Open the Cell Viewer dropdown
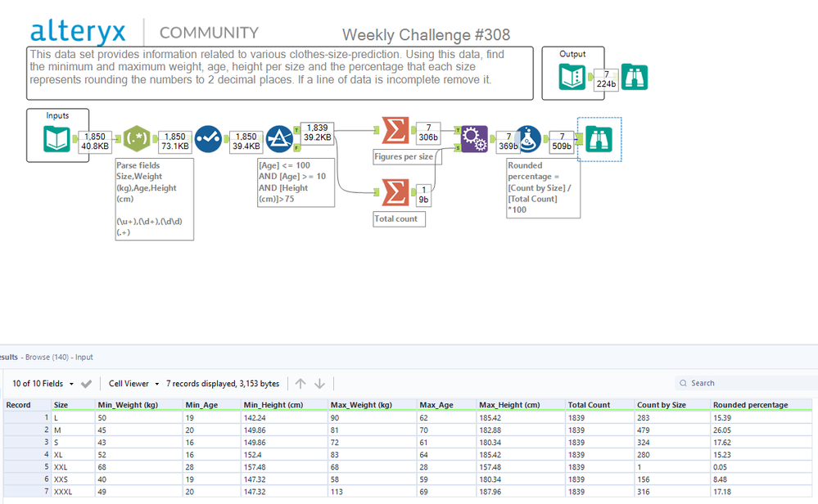This screenshot has height=504, width=818. click(x=133, y=384)
